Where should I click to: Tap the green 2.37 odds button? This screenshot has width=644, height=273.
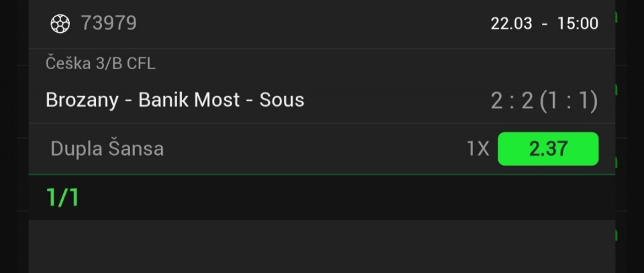coord(547,149)
